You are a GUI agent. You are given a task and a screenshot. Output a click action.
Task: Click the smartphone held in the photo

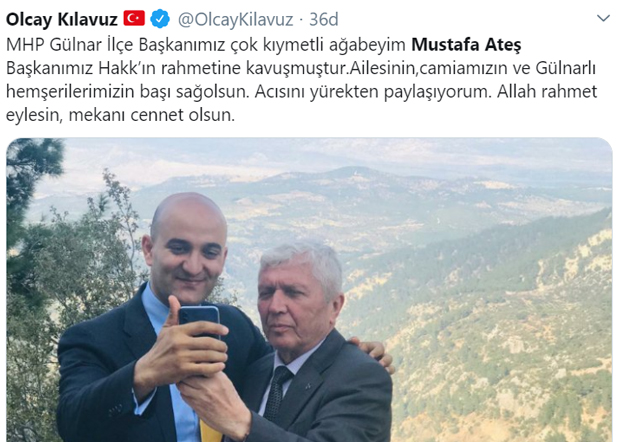(198, 320)
